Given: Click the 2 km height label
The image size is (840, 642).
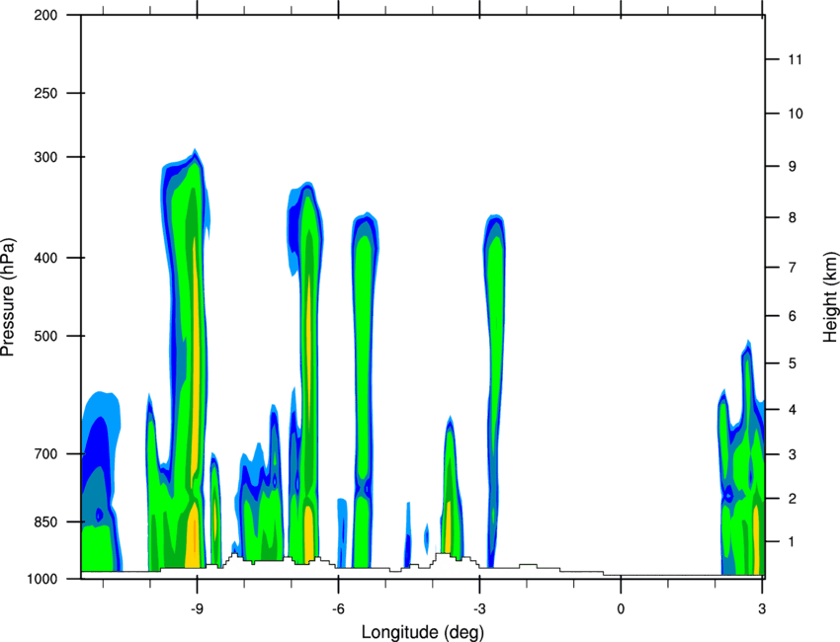Looking at the screenshot, I should coord(792,499).
